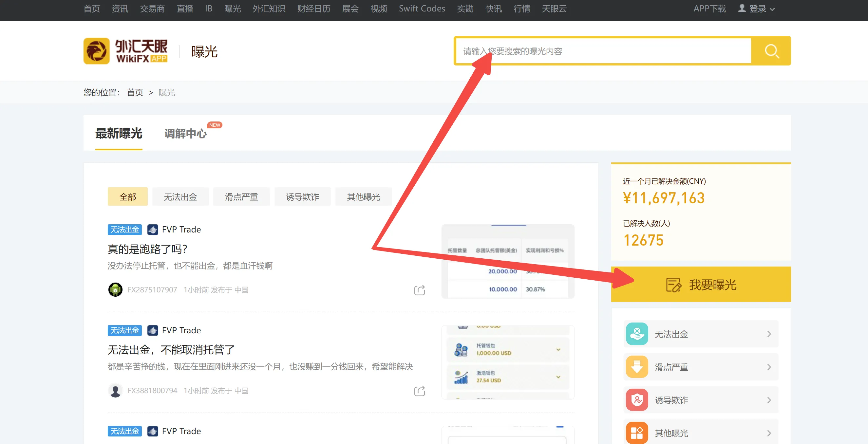Image resolution: width=868 pixels, height=444 pixels.
Task: Click the 无法出金 tag on third post
Action: pos(125,431)
